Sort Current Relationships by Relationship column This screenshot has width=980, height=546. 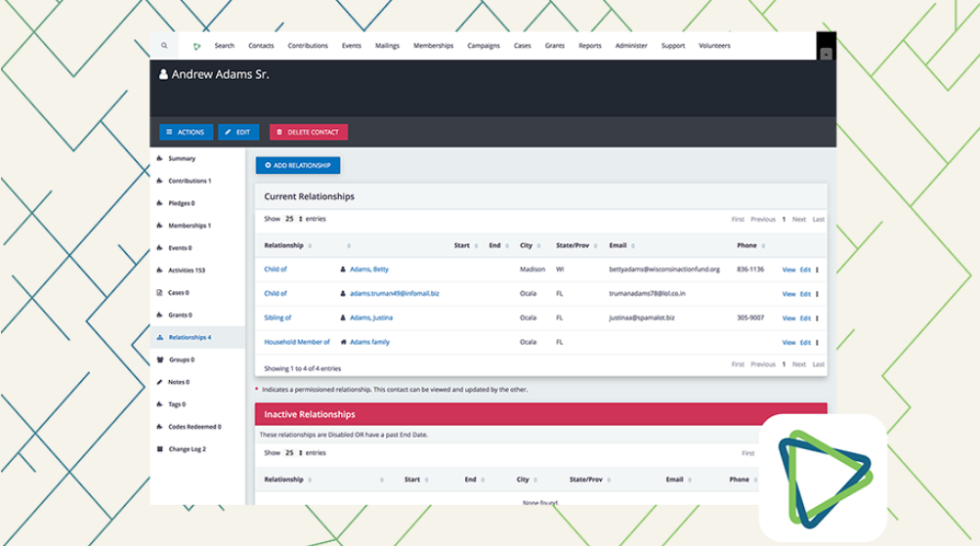point(287,246)
